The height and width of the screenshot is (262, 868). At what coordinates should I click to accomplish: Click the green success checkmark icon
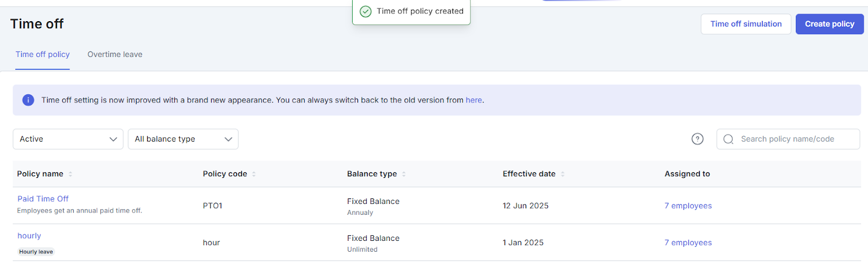pyautogui.click(x=366, y=11)
